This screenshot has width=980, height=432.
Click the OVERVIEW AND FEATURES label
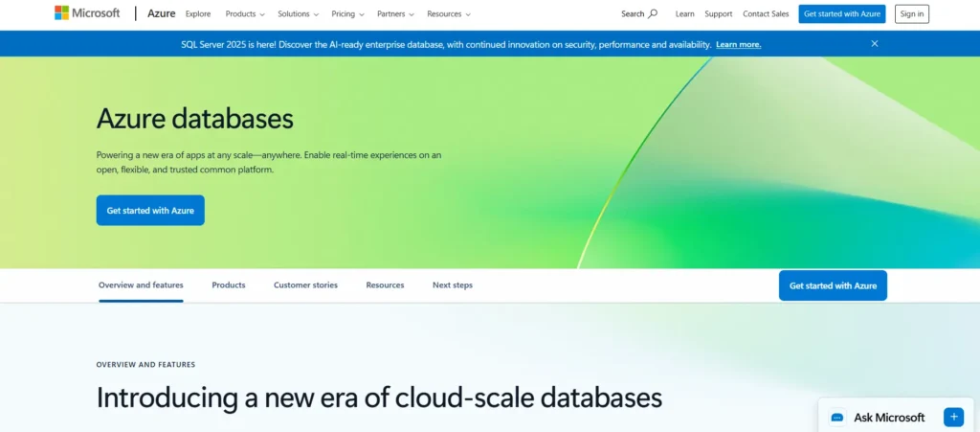coord(145,365)
